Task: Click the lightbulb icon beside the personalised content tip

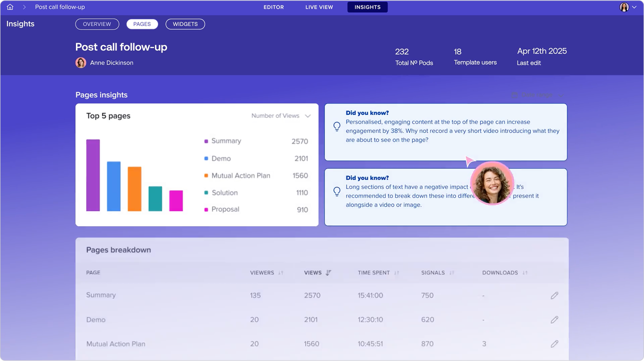Action: (337, 126)
